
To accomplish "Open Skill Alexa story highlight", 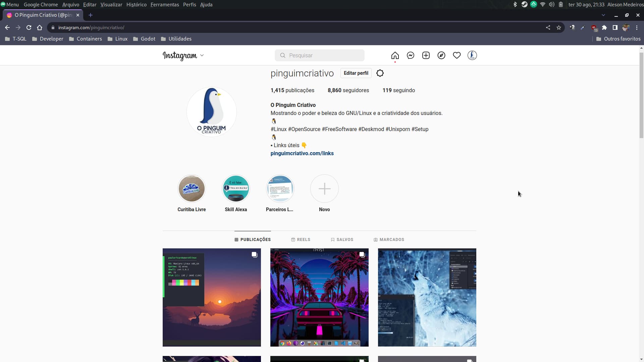I will (x=236, y=188).
